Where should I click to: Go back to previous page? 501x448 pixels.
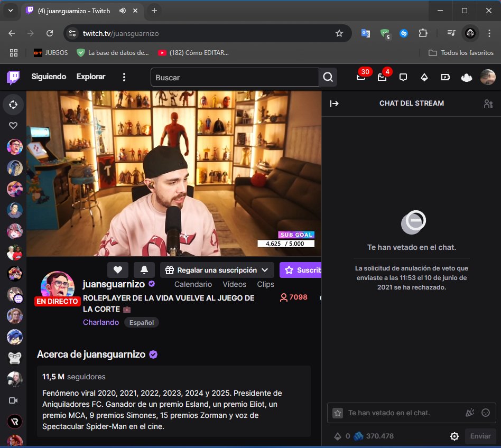coord(12,33)
